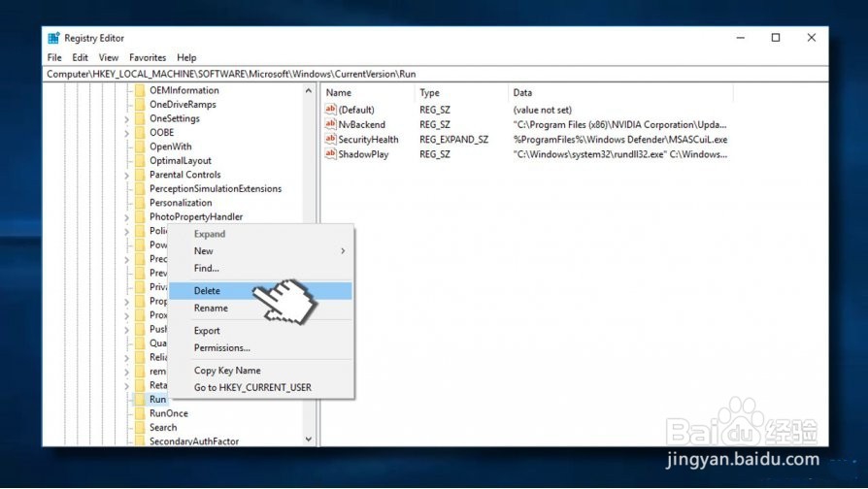Select Export in the context menu

[x=260, y=331]
